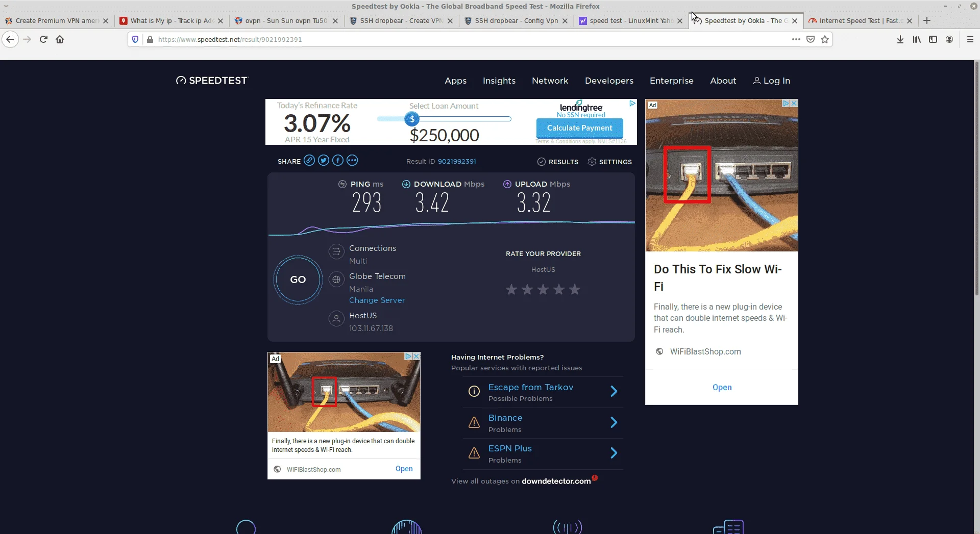
Task: Share result on Facebook
Action: [338, 161]
